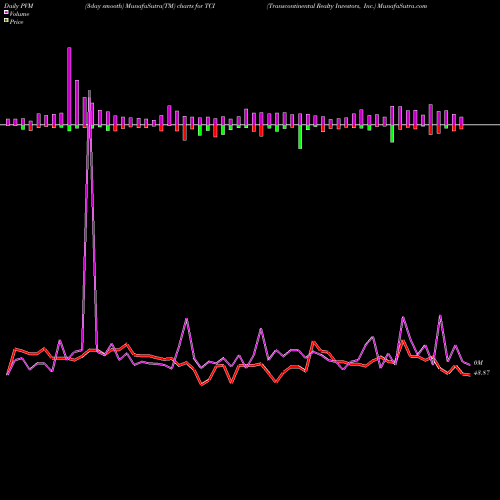
Task: Click the 0M volume value label
Action: click(478, 363)
